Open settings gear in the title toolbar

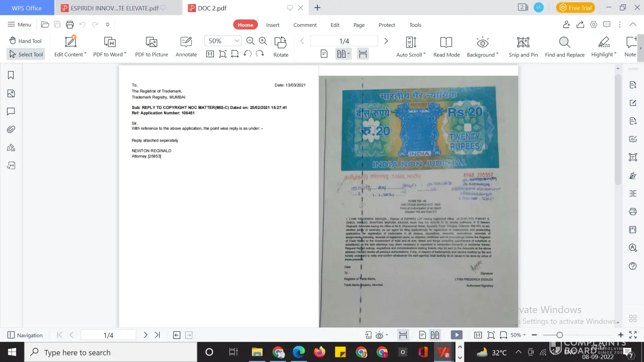click(x=594, y=25)
